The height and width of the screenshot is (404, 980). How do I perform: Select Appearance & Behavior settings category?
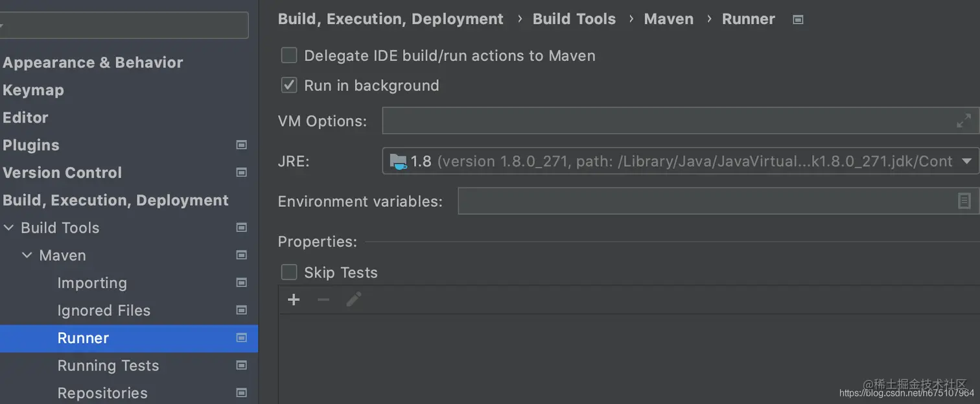(93, 62)
